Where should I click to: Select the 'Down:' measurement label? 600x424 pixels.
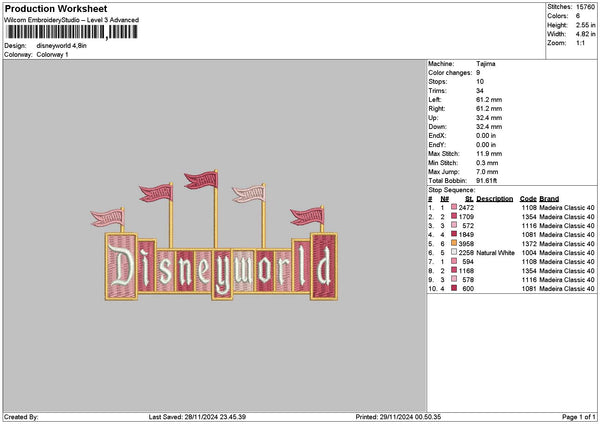pos(437,127)
